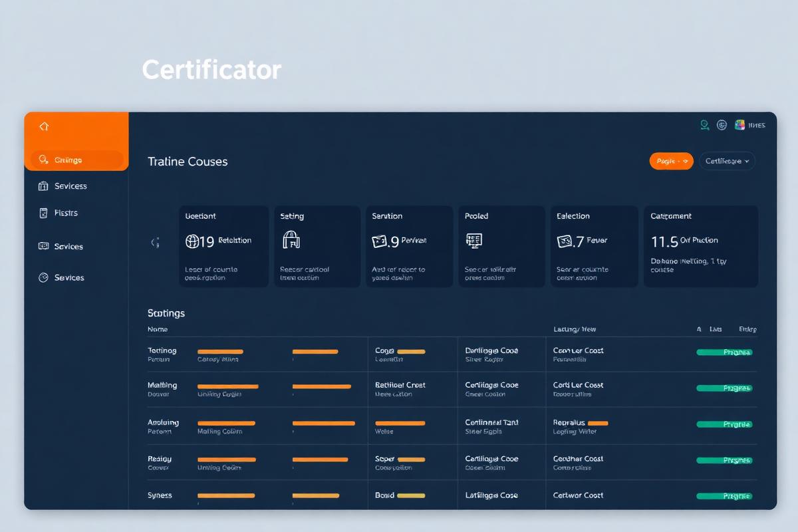
Task: Open the Ueetiant summary card
Action: (x=223, y=246)
